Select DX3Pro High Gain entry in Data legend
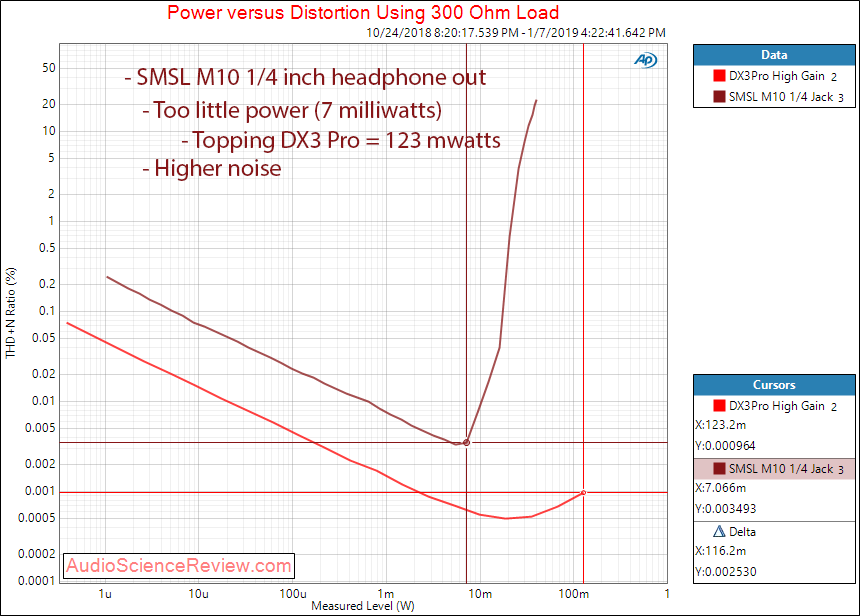Viewport: 860px width, 616px height. pyautogui.click(x=774, y=76)
